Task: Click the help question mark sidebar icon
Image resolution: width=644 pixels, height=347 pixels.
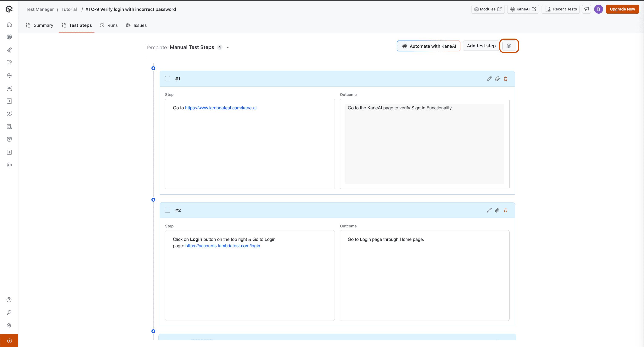Action: coord(9,299)
